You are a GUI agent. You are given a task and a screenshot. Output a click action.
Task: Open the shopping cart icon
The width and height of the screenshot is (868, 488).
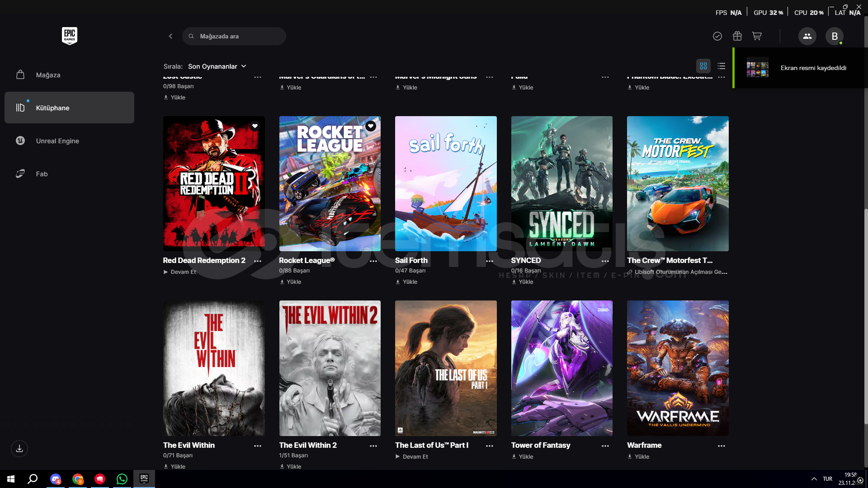tap(757, 36)
